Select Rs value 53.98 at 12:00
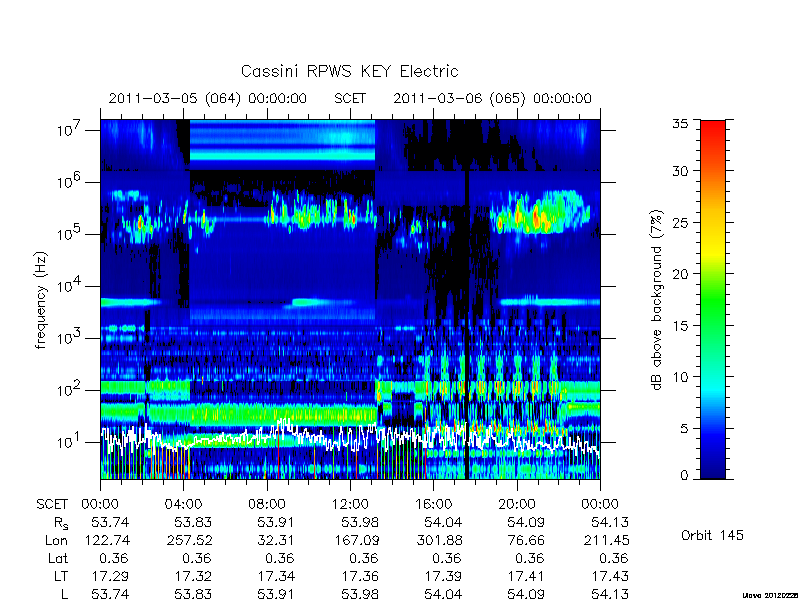The width and height of the screenshot is (800, 600). [x=360, y=522]
